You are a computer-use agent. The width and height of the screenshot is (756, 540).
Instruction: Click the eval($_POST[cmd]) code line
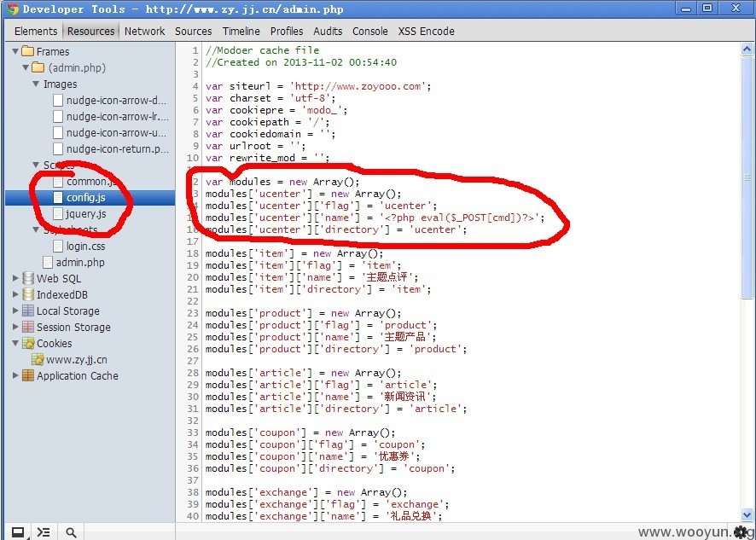pyautogui.click(x=375, y=218)
